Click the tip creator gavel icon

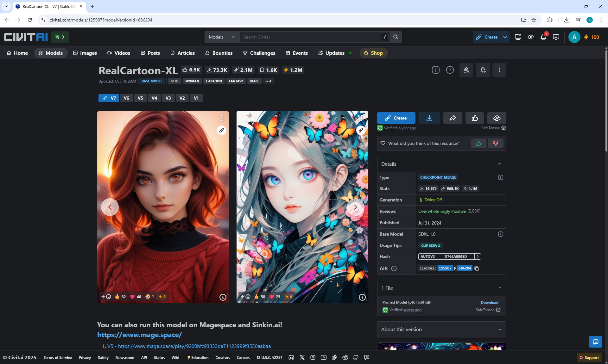point(466,70)
